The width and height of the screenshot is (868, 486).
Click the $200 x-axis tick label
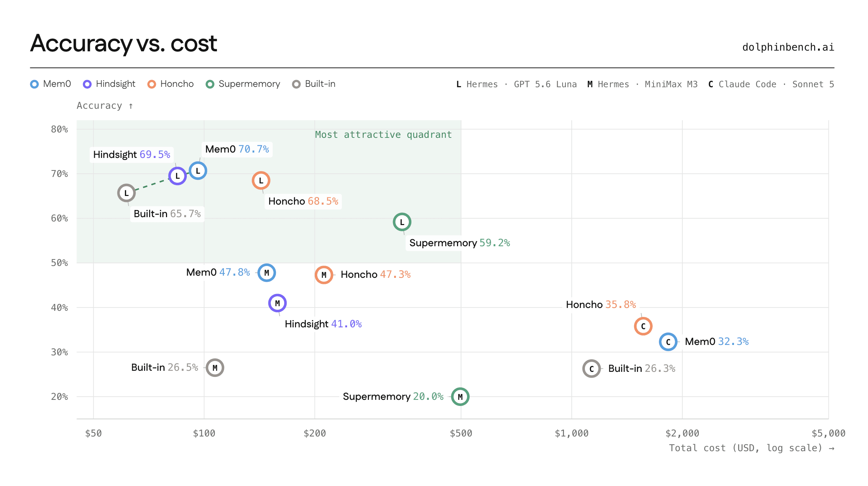tap(315, 434)
